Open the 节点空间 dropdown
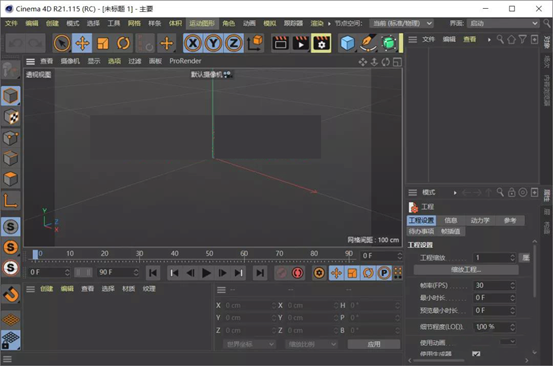This screenshot has width=553, height=366. (x=401, y=23)
